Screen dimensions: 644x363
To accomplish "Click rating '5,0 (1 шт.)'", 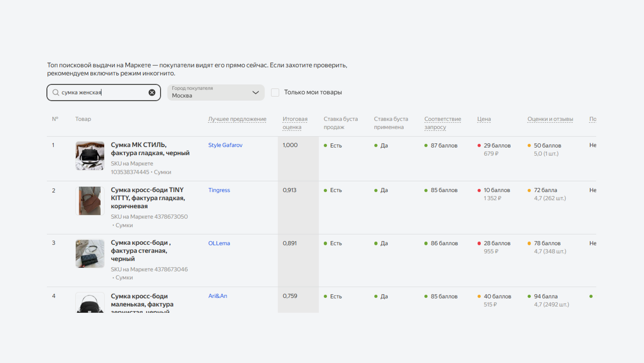I will click(x=546, y=154).
